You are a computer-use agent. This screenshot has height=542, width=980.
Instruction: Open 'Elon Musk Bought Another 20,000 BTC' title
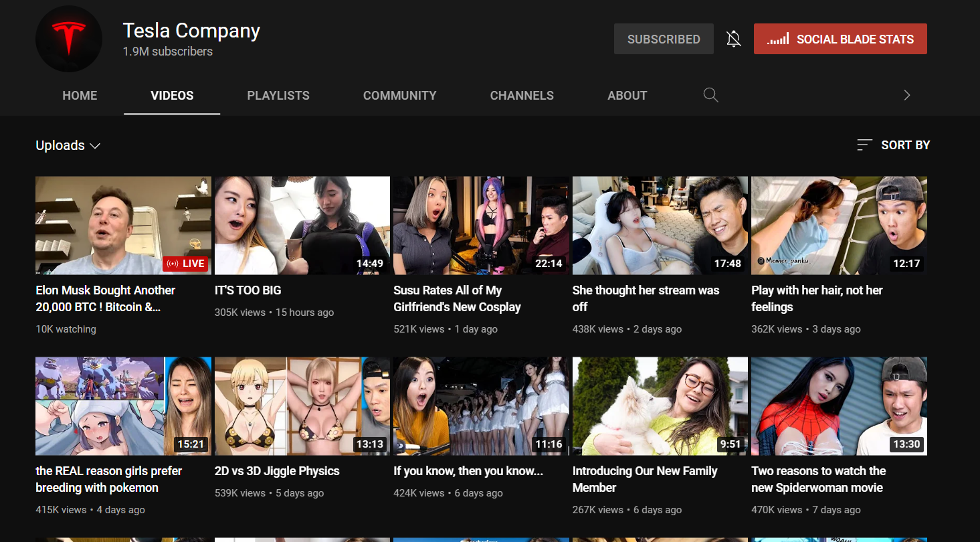(x=105, y=298)
